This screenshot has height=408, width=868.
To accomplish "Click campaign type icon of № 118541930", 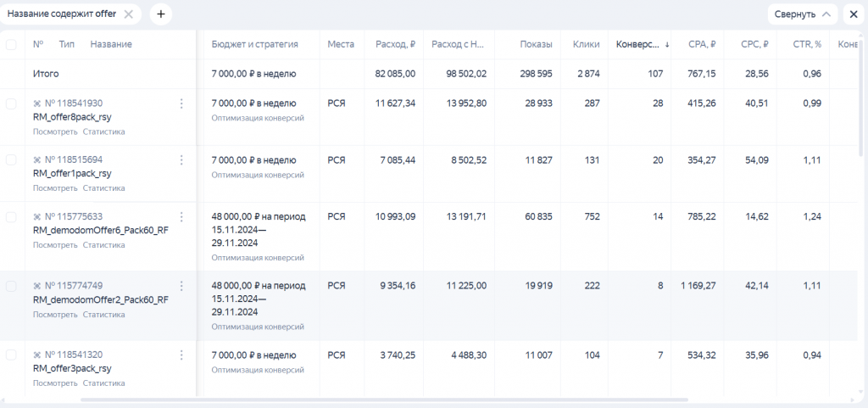I will pyautogui.click(x=37, y=103).
